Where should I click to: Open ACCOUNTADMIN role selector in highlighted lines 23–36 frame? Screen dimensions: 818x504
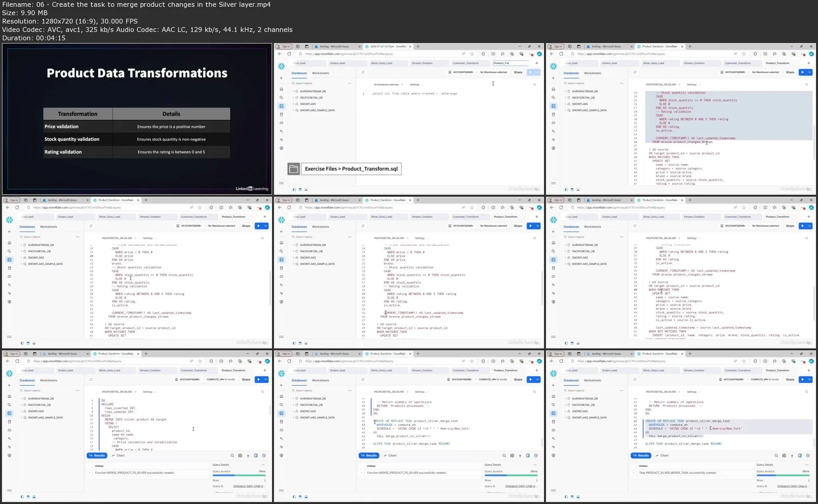point(733,72)
